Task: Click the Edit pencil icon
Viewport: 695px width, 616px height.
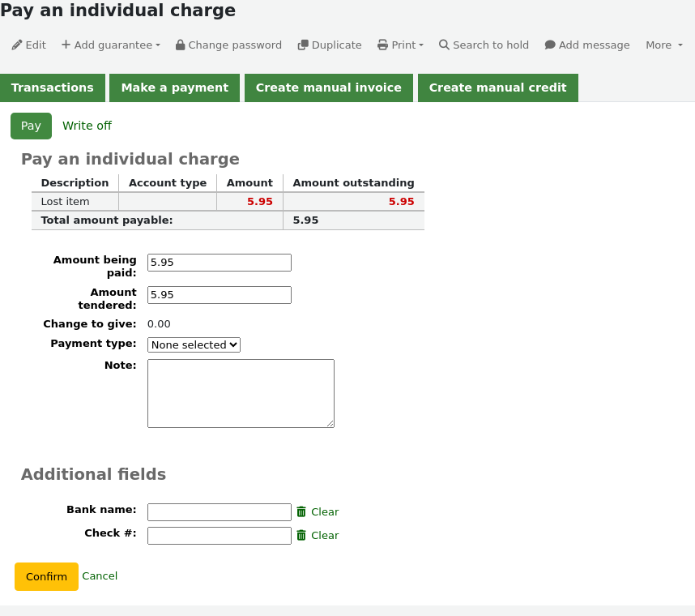Action: click(17, 45)
